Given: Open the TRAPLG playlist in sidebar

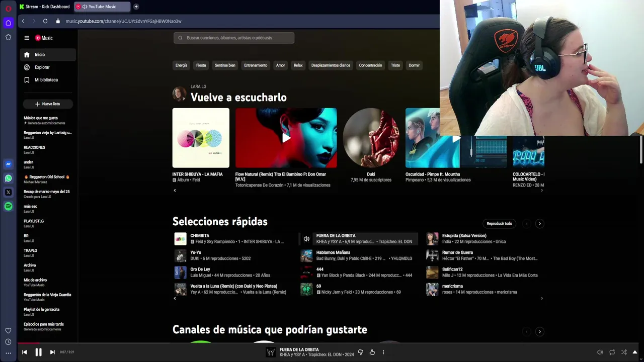Looking at the screenshot, I should [x=48, y=252].
